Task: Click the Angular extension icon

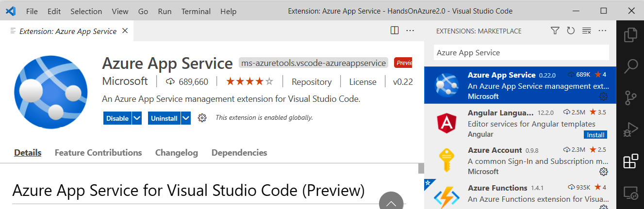Action: click(446, 123)
